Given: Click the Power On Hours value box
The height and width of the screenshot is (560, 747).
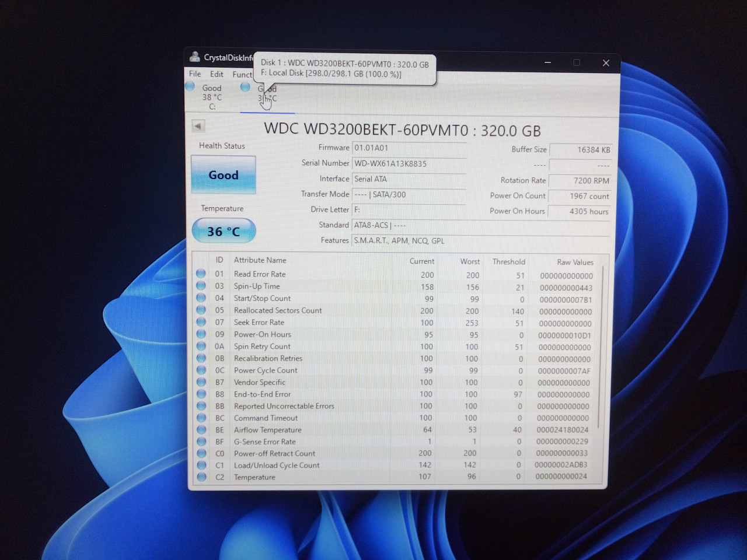Looking at the screenshot, I should [x=580, y=212].
